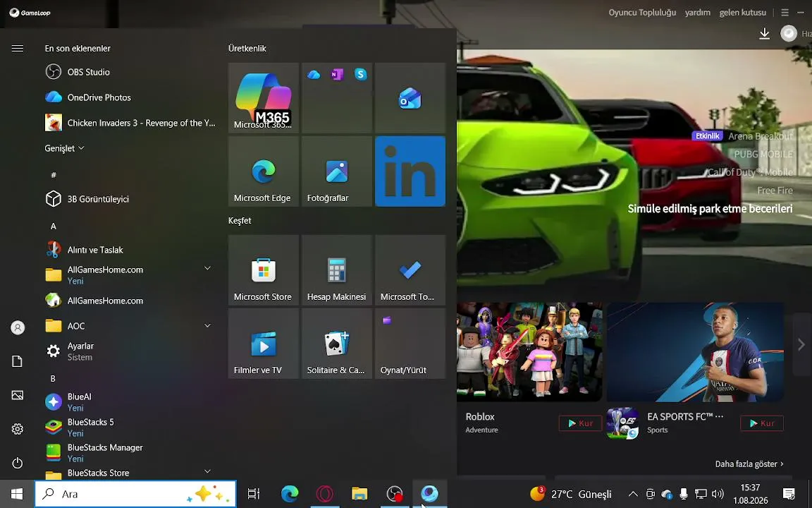Open the Microsoft To Do tile

(x=410, y=270)
